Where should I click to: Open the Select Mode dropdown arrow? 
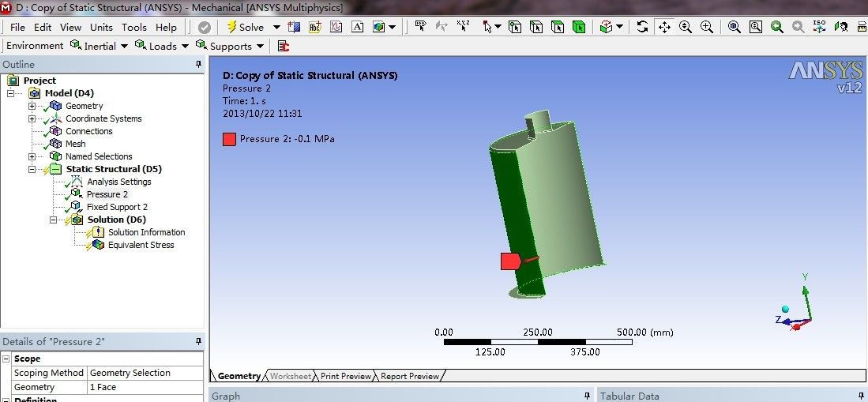coord(498,27)
